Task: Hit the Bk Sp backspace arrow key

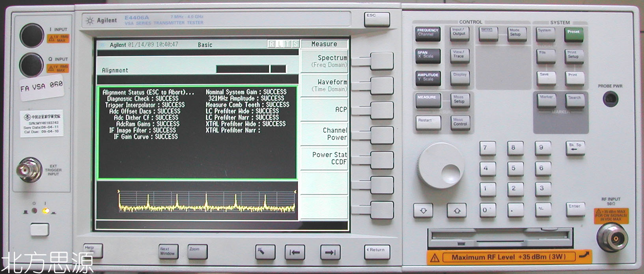Action: point(575,148)
